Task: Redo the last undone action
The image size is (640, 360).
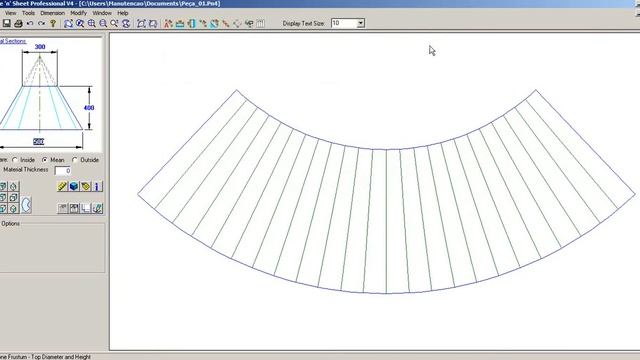Action: click(x=41, y=23)
